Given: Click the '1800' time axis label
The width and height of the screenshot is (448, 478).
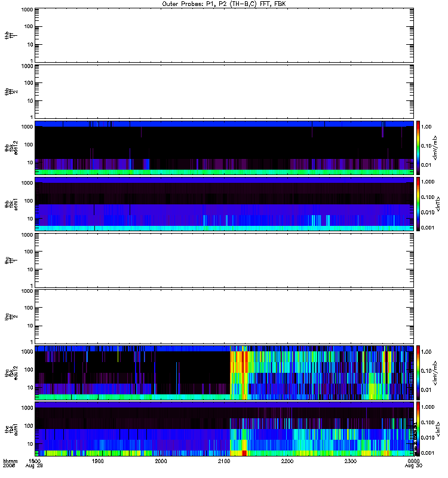Looking at the screenshot, I should [x=35, y=461].
